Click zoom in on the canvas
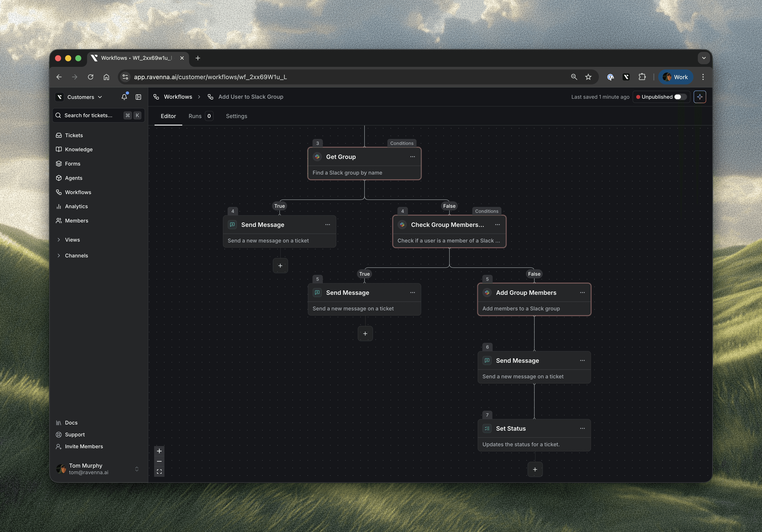Screen dimensions: 762x532 pyautogui.click(x=159, y=451)
